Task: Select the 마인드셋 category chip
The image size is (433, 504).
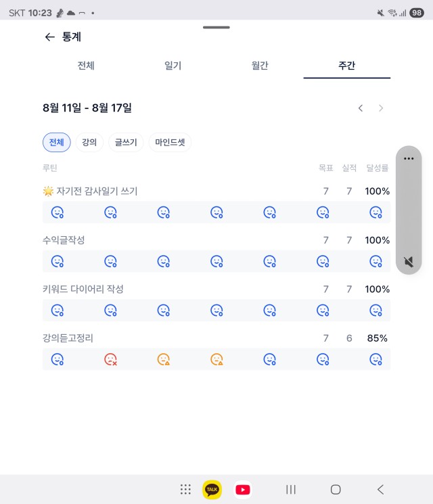Action: click(170, 142)
